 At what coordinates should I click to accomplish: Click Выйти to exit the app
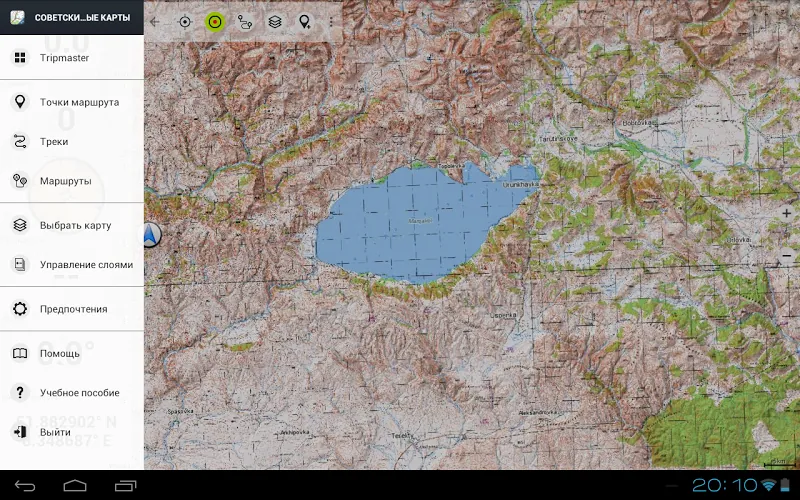pos(71,432)
